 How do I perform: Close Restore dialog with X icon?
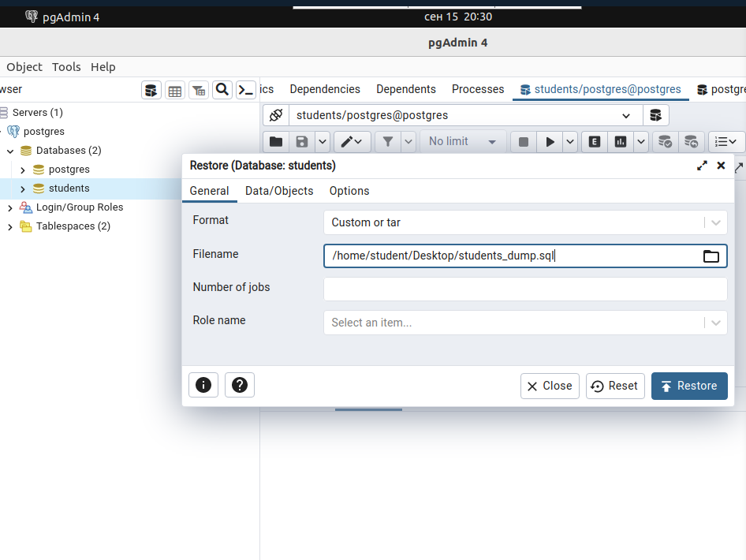pyautogui.click(x=721, y=166)
